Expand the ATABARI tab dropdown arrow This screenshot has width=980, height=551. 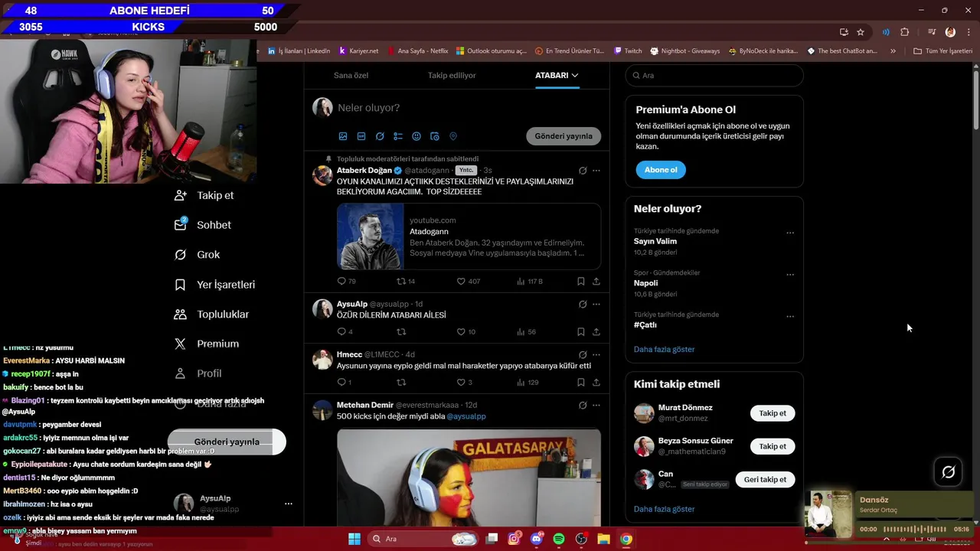575,75
